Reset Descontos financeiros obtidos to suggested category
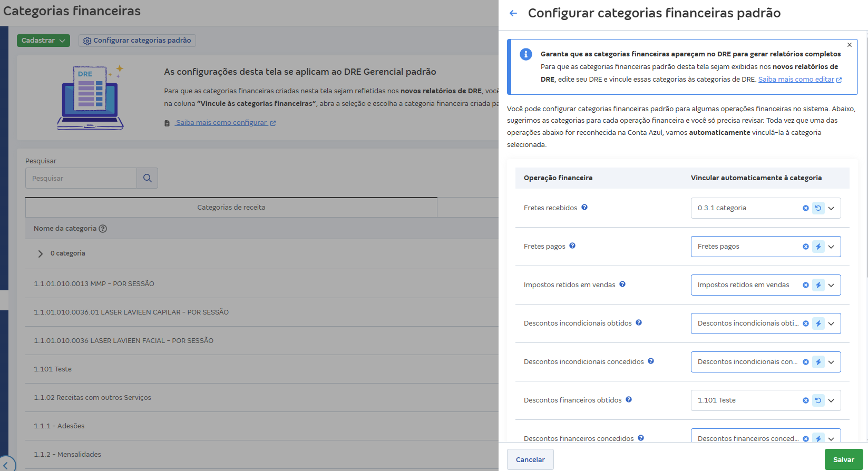This screenshot has height=471, width=868. tap(818, 400)
